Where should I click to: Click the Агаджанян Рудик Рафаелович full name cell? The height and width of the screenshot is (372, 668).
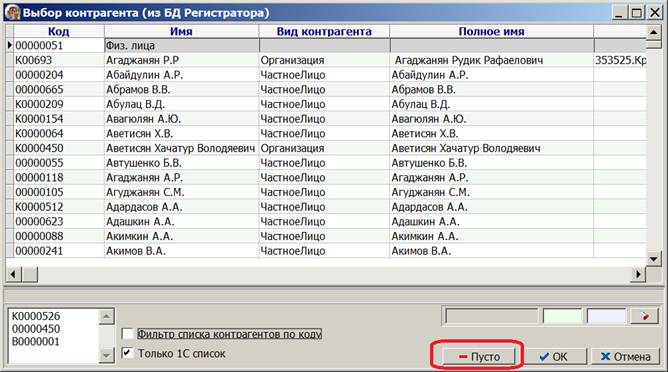pos(491,60)
